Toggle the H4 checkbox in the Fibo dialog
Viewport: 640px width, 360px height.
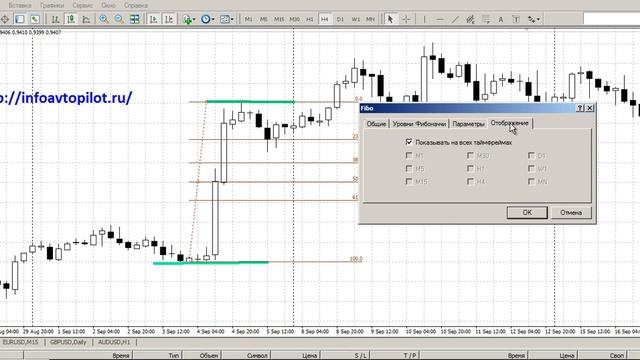coord(470,181)
